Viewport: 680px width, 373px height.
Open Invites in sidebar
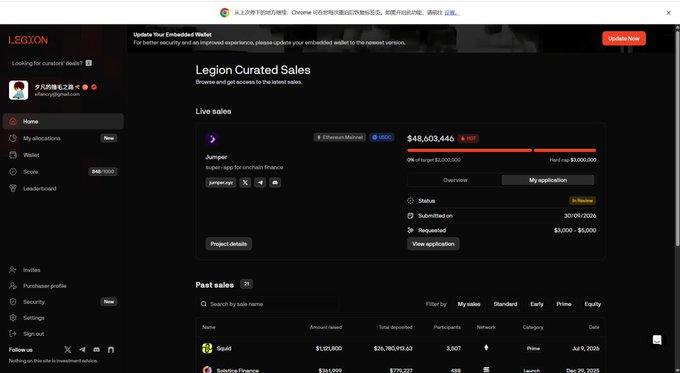point(63,270)
